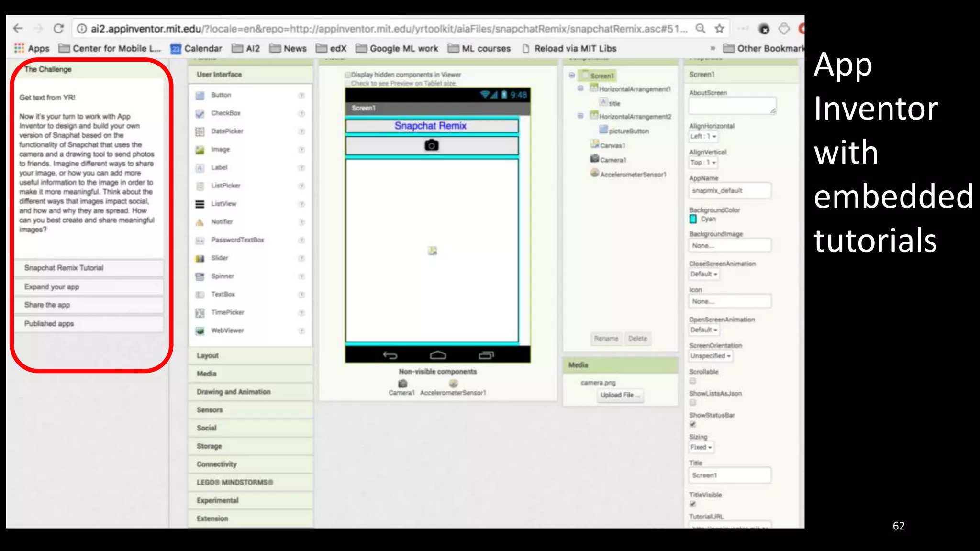Viewport: 980px width, 551px height.
Task: Reload the page with refresh icon
Action: point(59,29)
